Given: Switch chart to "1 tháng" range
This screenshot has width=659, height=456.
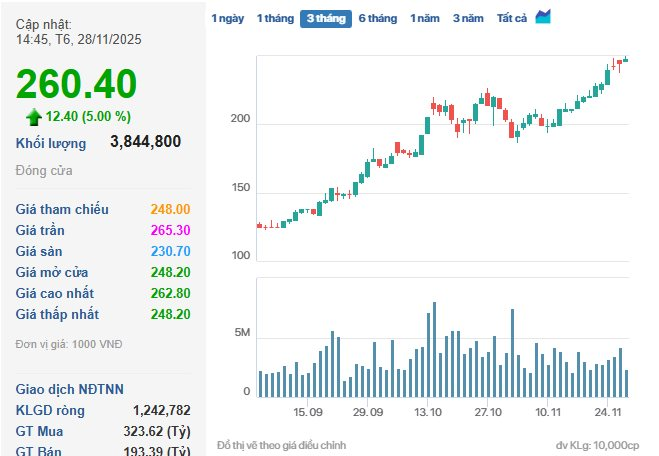Looking at the screenshot, I should [275, 19].
